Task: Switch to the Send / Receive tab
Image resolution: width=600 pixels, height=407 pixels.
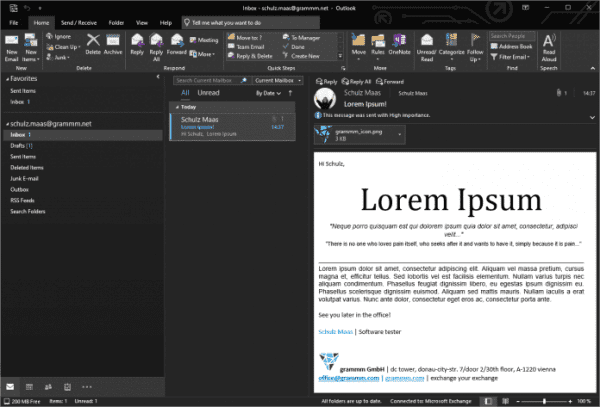Action: [79, 23]
